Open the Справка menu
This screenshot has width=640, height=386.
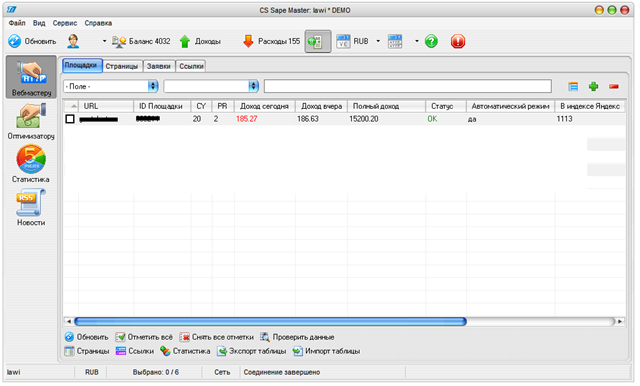point(98,23)
